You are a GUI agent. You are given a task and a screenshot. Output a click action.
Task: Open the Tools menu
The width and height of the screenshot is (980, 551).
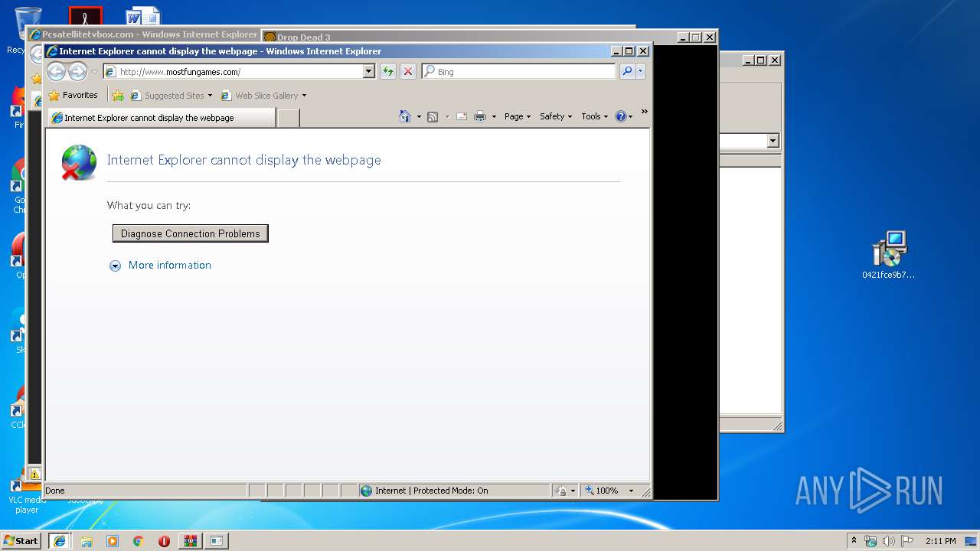pyautogui.click(x=595, y=116)
